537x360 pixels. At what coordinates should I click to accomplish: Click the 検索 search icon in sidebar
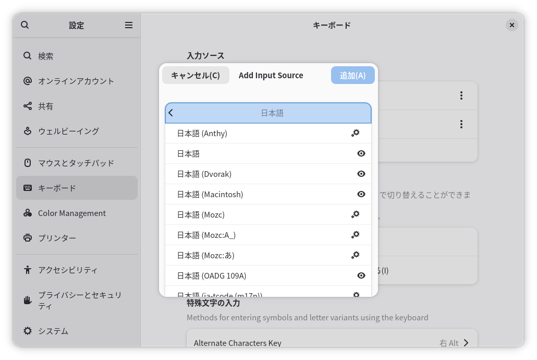(x=27, y=56)
